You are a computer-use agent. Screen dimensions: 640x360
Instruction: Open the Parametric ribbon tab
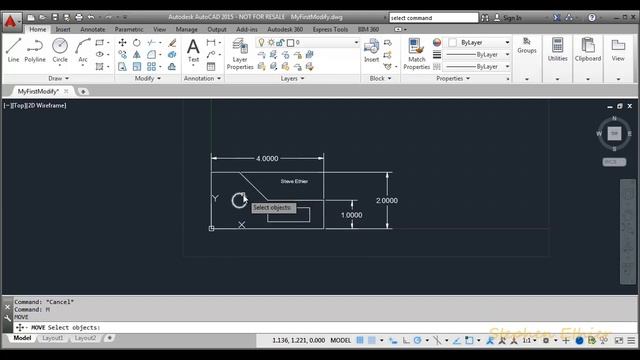point(129,29)
